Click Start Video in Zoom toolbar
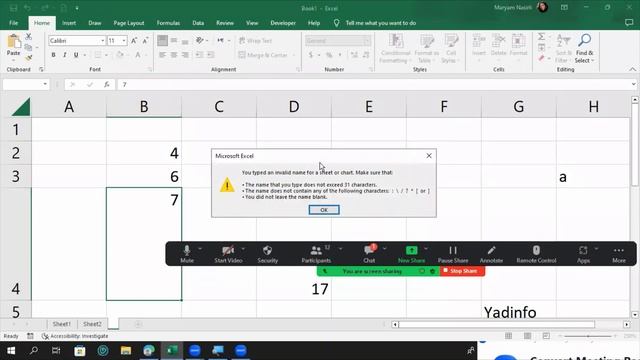 click(x=228, y=254)
